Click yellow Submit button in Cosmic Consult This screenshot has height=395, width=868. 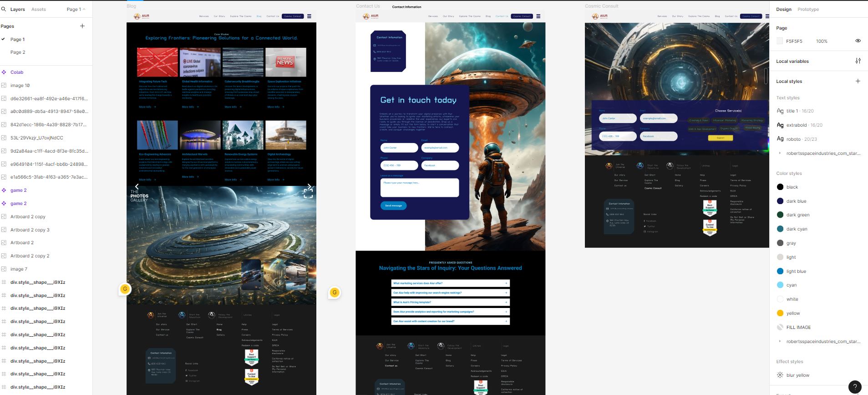pos(721,138)
